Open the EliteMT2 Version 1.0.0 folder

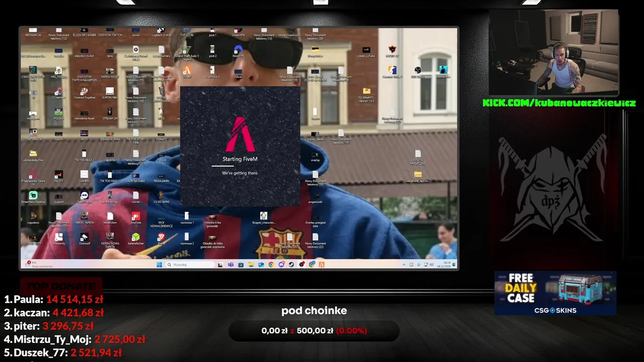[366, 94]
